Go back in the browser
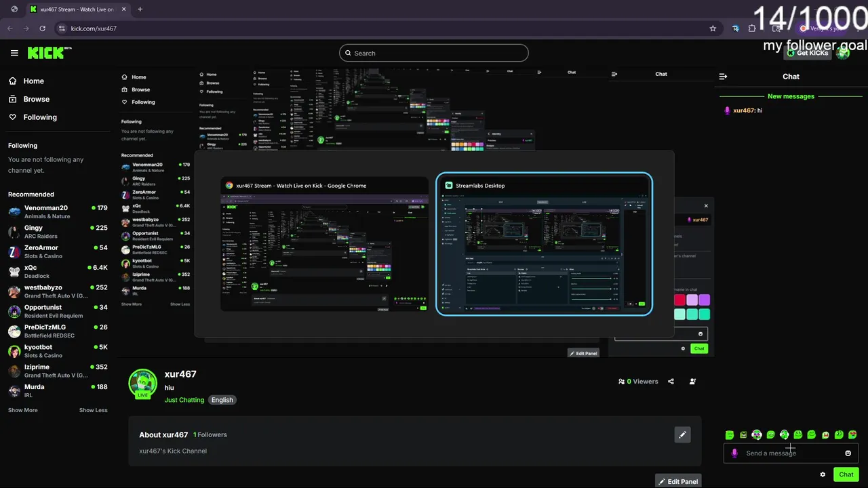This screenshot has width=868, height=488. click(9, 28)
